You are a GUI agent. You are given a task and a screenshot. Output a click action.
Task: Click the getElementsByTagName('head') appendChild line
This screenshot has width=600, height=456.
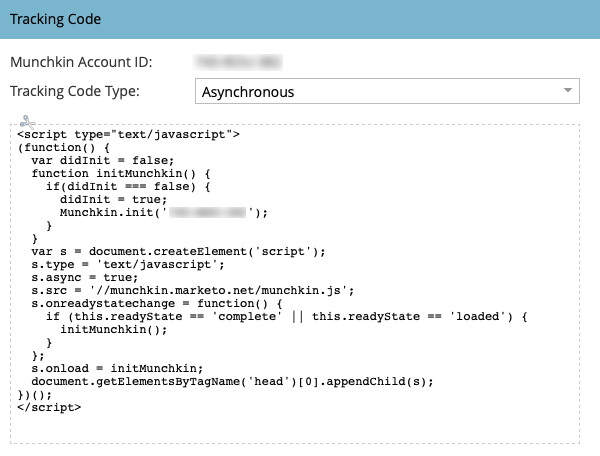232,381
